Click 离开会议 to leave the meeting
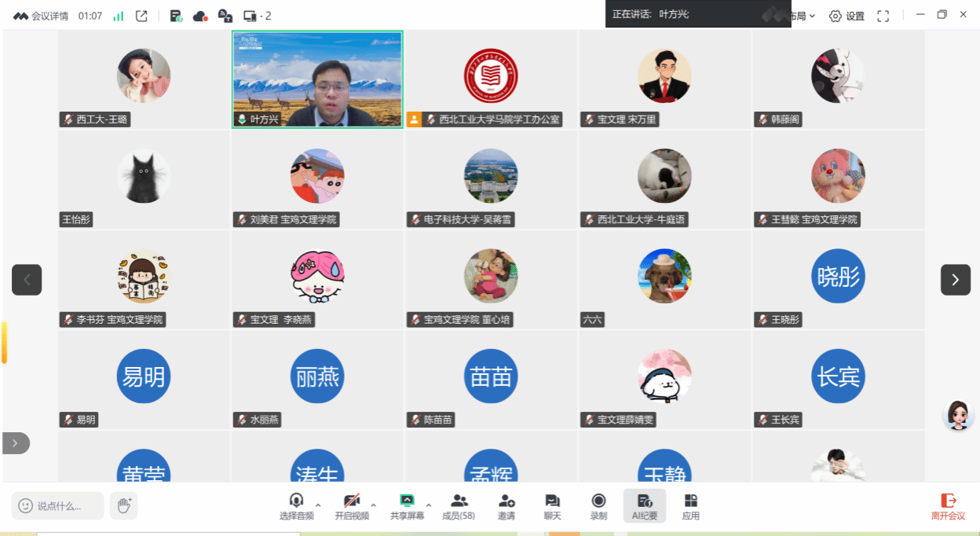Image resolution: width=980 pixels, height=536 pixels. (x=948, y=507)
